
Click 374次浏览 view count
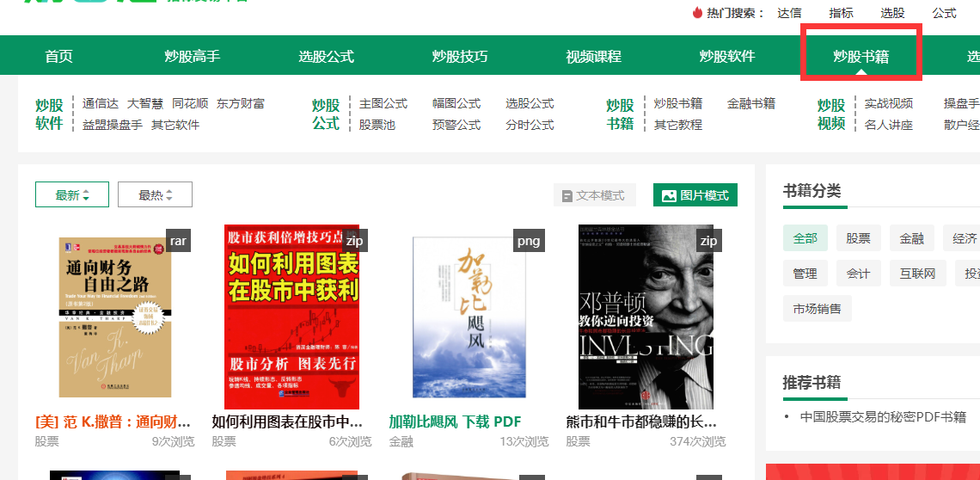pos(697,441)
